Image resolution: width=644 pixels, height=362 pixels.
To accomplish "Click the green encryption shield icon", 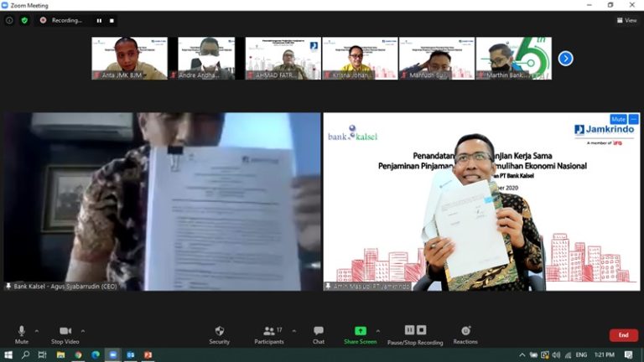I will [x=24, y=20].
